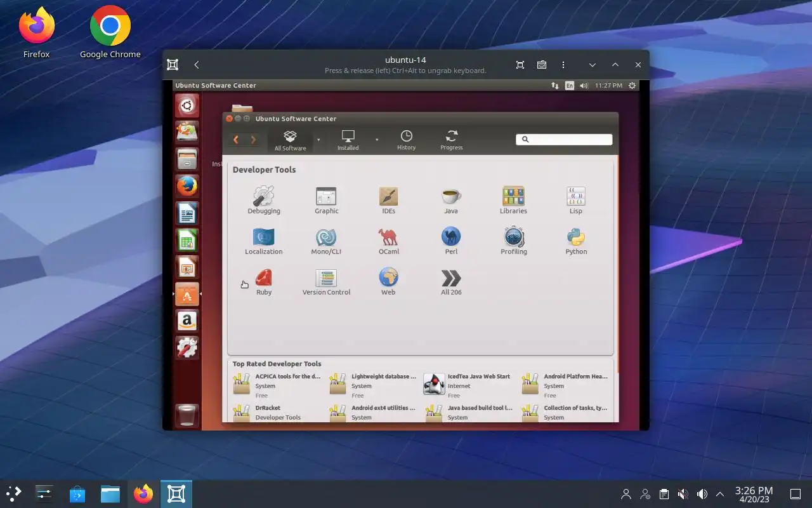Go back in Software Center
Viewport: 812px width, 508px height.
coord(236,140)
